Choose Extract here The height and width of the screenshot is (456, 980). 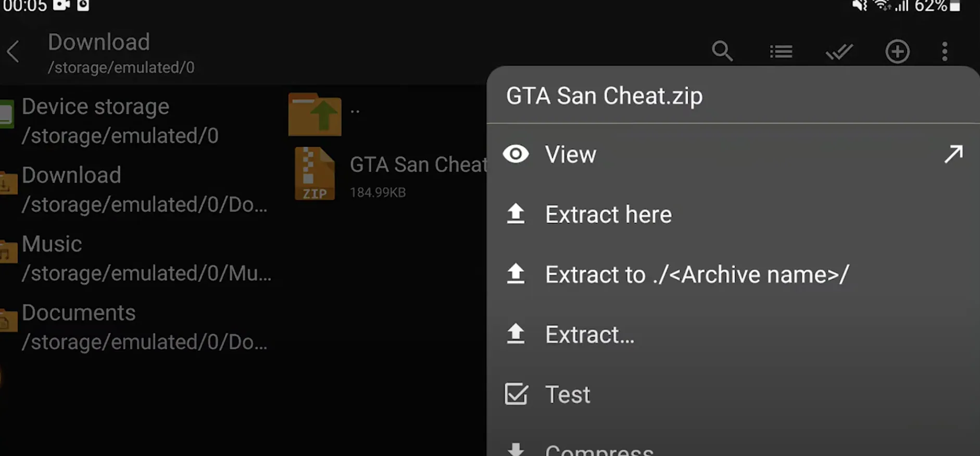733,214
